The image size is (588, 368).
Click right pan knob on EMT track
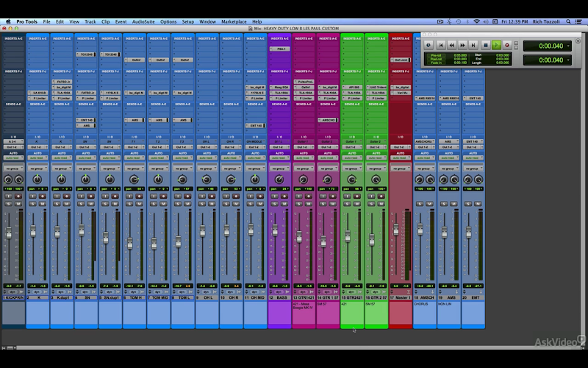(x=478, y=180)
